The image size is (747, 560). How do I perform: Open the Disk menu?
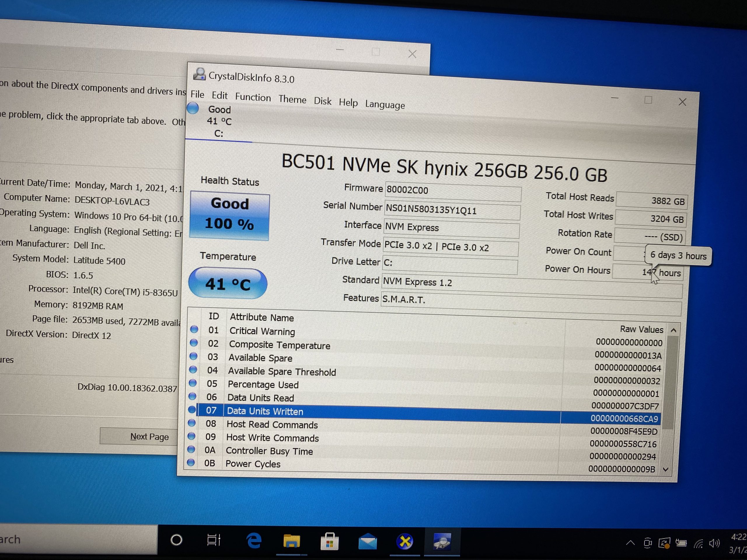click(x=322, y=101)
